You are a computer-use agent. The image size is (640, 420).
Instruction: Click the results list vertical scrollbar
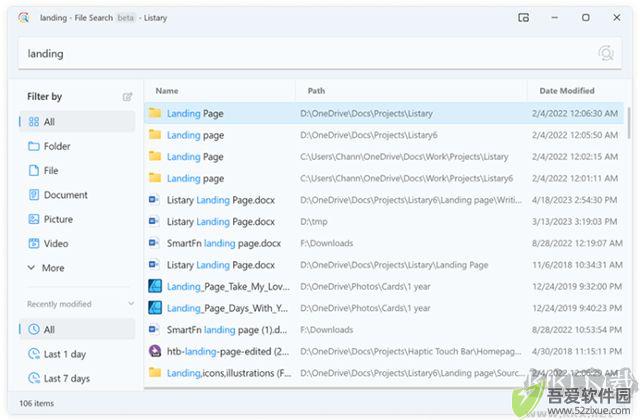pyautogui.click(x=629, y=123)
